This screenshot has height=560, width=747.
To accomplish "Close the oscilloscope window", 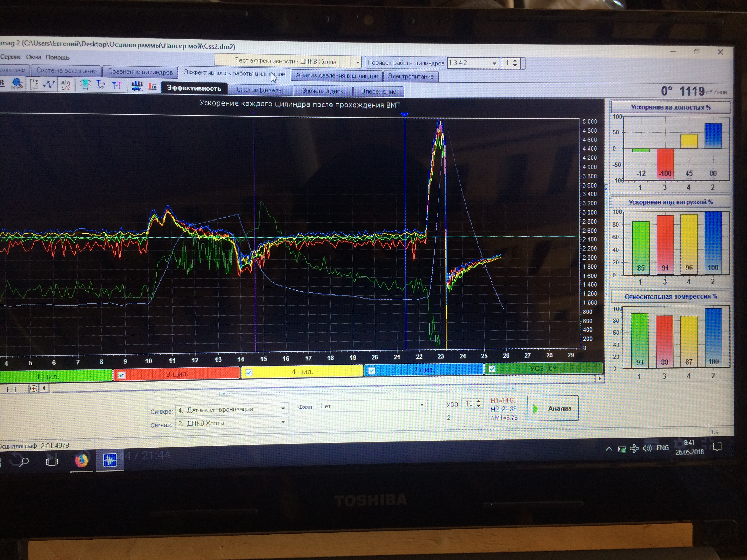I will (720, 52).
